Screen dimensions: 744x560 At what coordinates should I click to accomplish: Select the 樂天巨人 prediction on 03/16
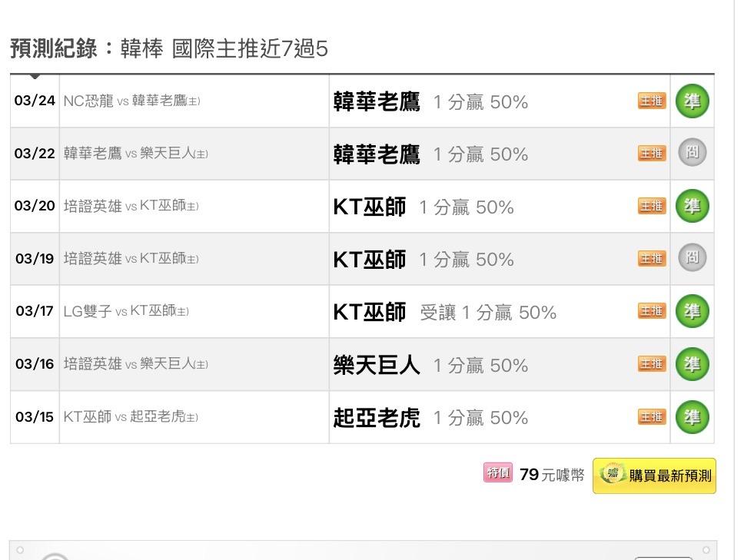tap(377, 364)
